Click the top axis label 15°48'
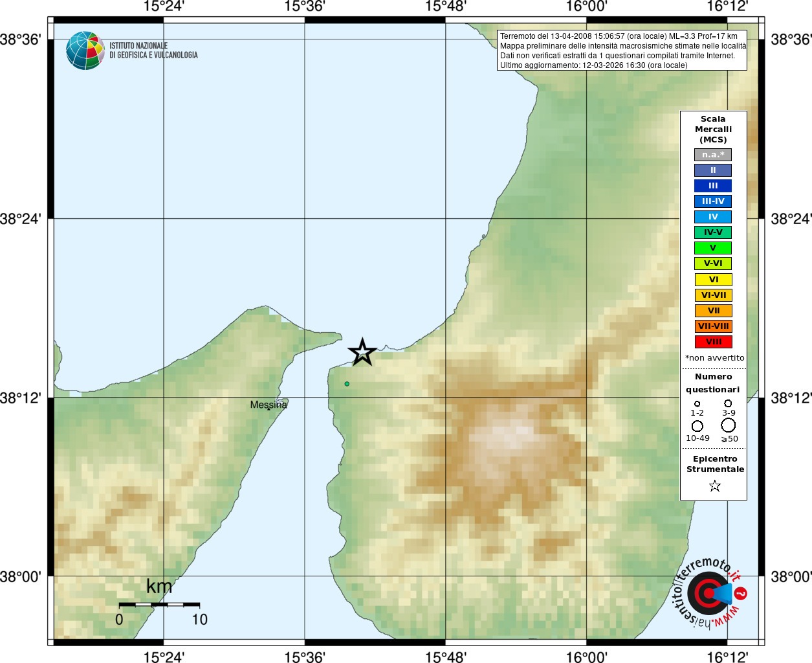 [446, 6]
